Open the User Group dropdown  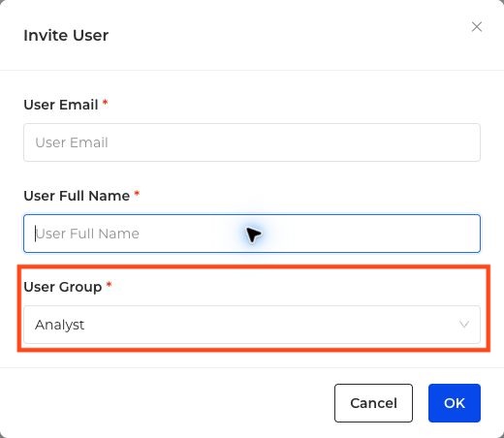pos(252,325)
